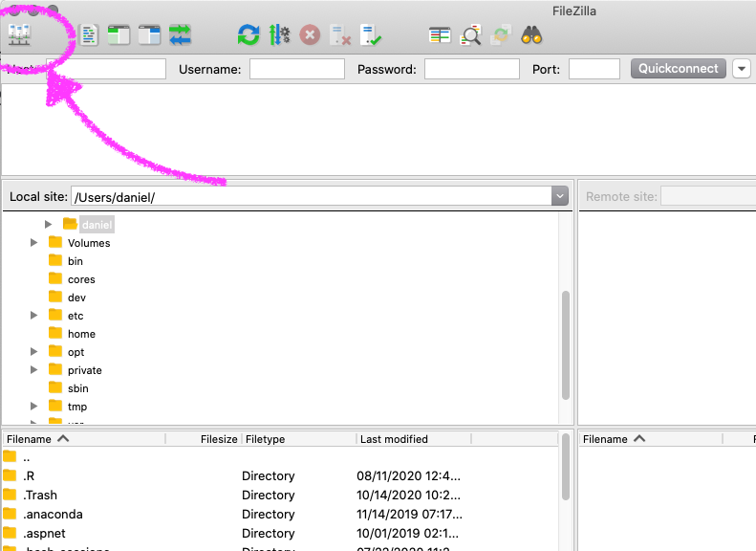756x551 pixels.
Task: Open Local site path dropdown
Action: (x=560, y=196)
